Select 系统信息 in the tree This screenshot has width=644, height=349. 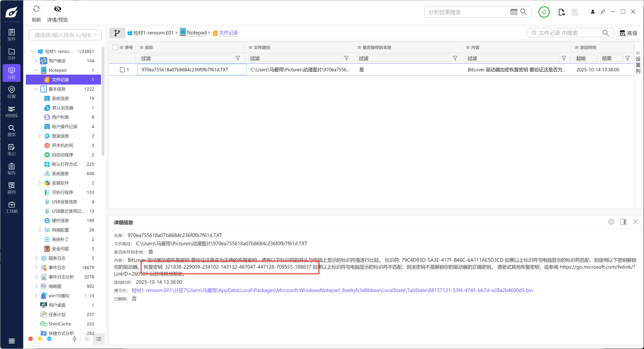tap(60, 98)
